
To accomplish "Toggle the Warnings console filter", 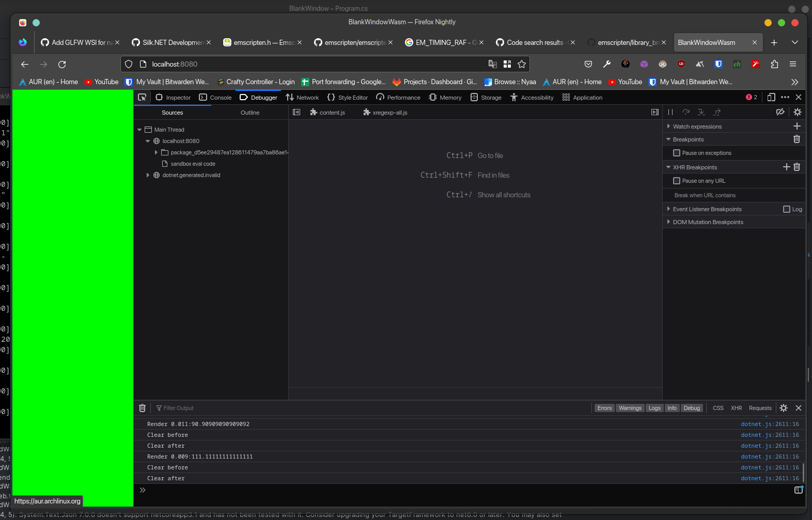I will (630, 408).
